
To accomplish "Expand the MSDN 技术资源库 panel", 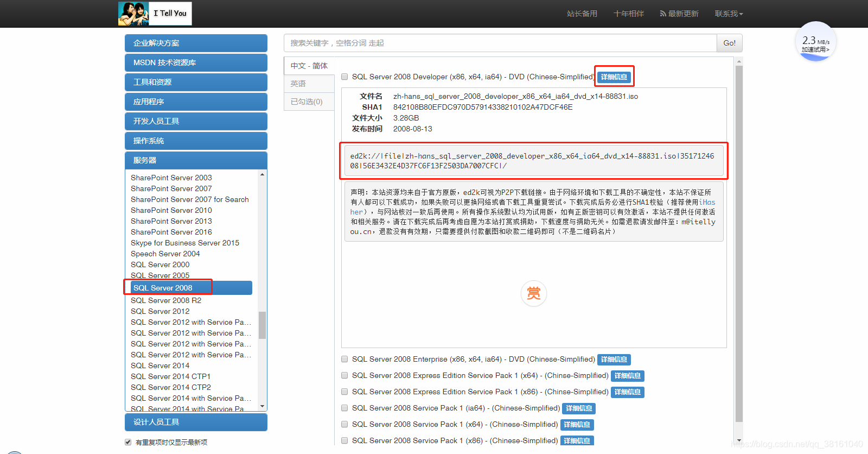I will coord(196,62).
